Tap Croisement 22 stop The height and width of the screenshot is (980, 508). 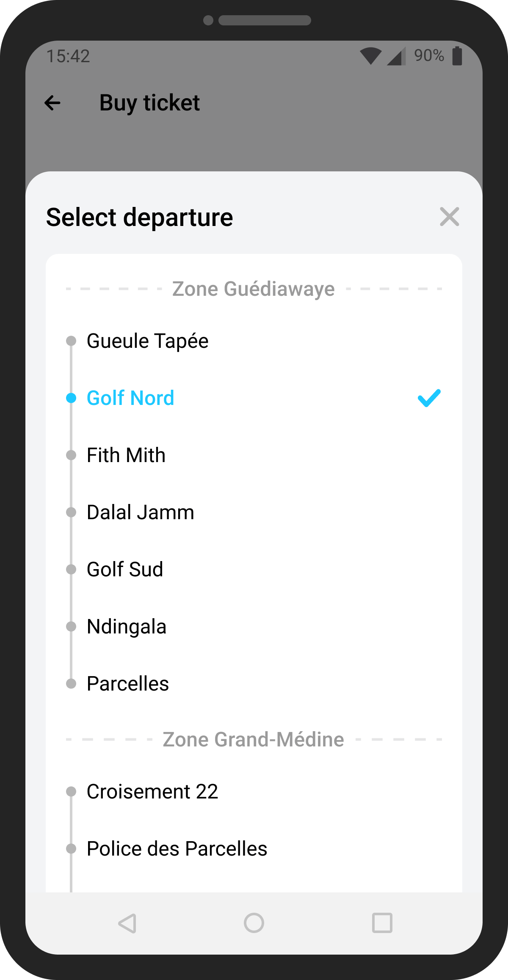point(152,792)
